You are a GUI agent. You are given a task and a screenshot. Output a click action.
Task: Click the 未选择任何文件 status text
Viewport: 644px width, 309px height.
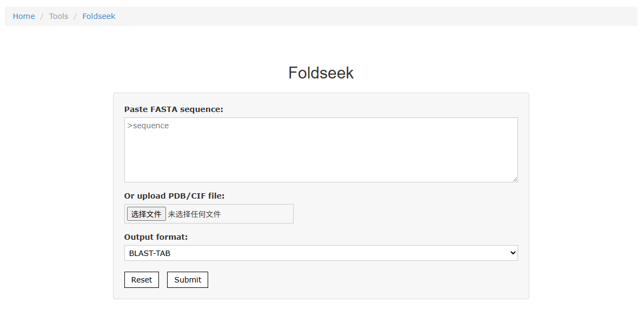[x=194, y=214]
